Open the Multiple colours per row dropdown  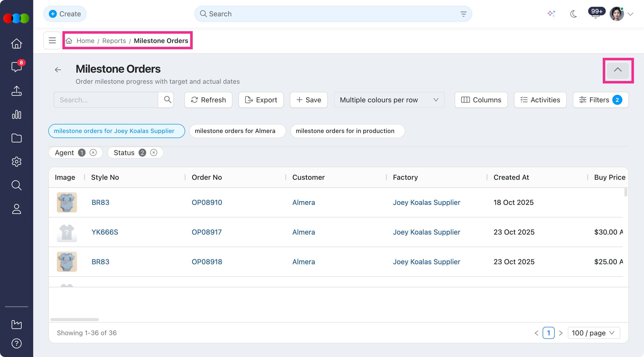coord(389,100)
